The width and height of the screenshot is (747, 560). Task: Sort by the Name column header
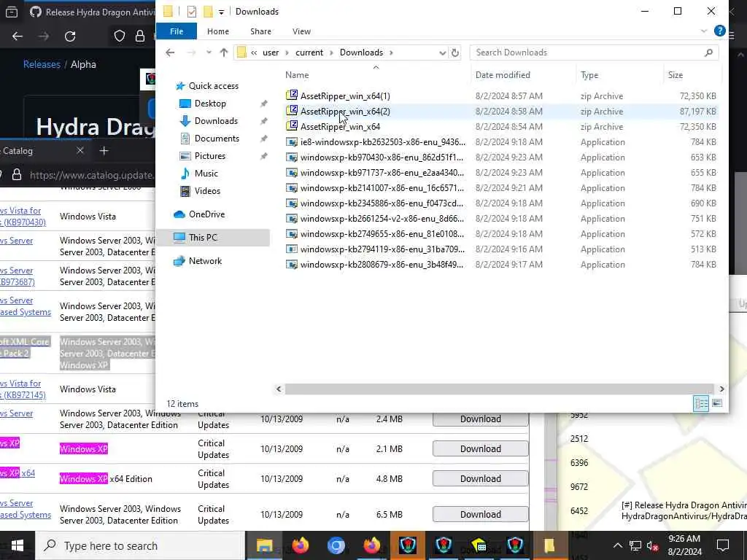tap(297, 75)
